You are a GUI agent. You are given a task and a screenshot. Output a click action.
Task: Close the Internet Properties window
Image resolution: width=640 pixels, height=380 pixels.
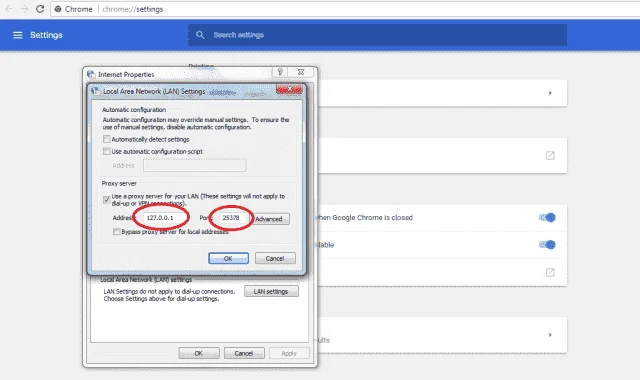301,72
